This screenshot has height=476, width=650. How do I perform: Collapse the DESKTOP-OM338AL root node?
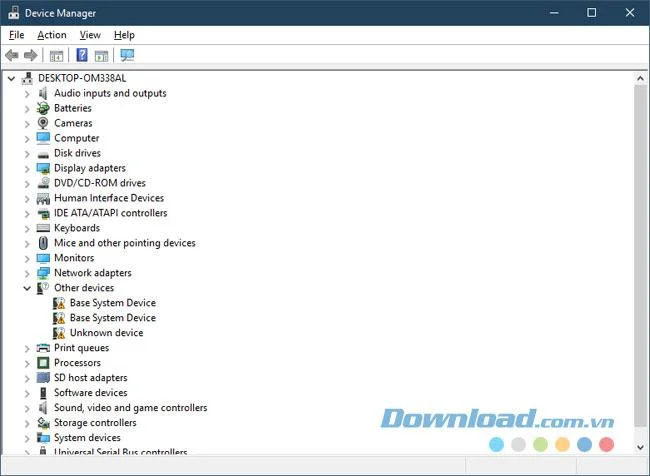pyautogui.click(x=12, y=78)
